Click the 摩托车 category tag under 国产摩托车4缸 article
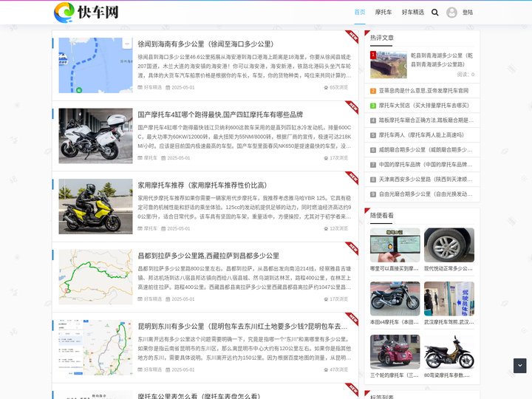532x399 pixels. [150, 158]
